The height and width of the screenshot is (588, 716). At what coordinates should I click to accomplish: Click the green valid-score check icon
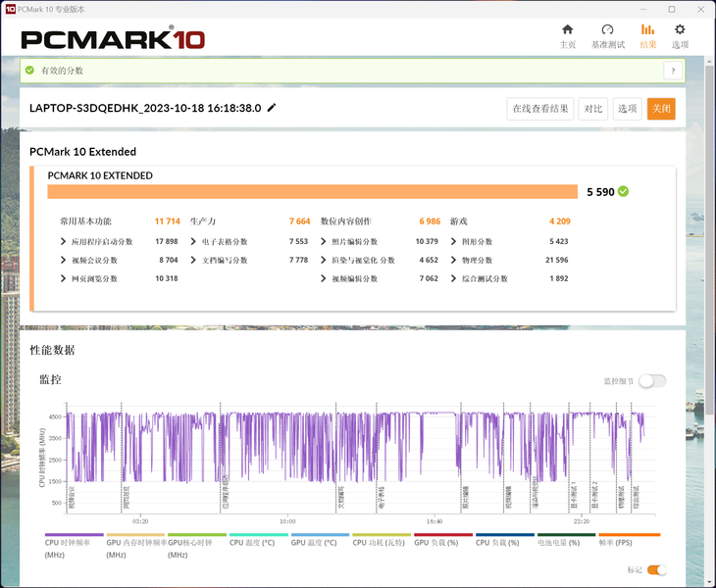(x=29, y=71)
